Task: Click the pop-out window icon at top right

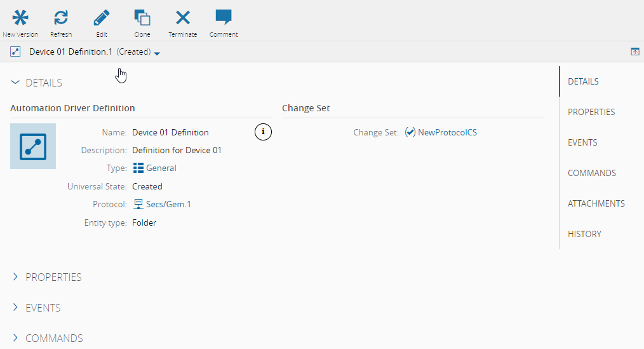Action: tap(635, 51)
